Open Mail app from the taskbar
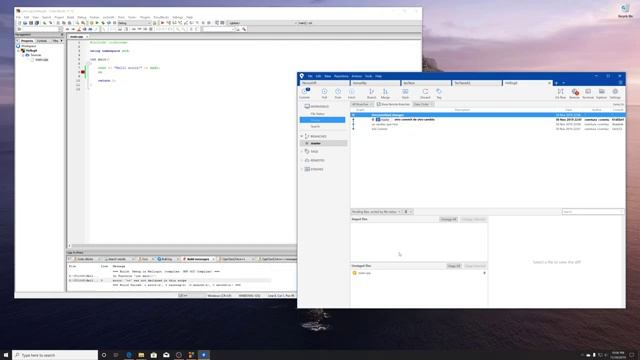The image size is (640, 360). [x=166, y=355]
